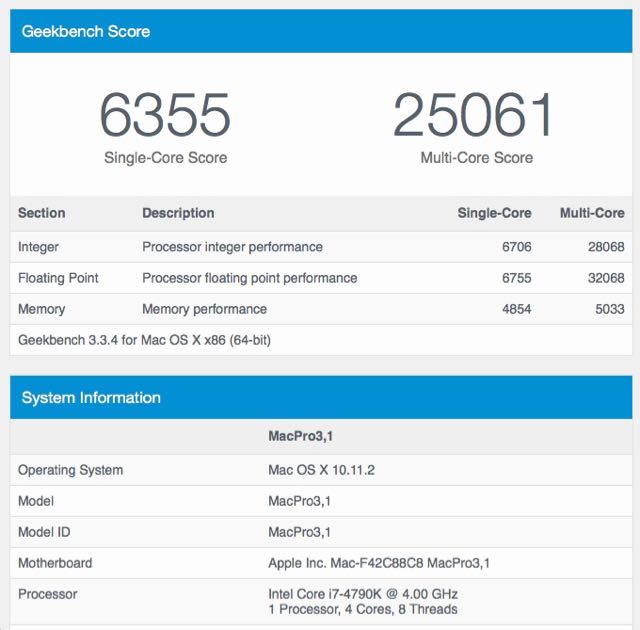Screen dimensions: 640x630
Task: Select floating point multi-core value 32068
Action: click(x=606, y=278)
